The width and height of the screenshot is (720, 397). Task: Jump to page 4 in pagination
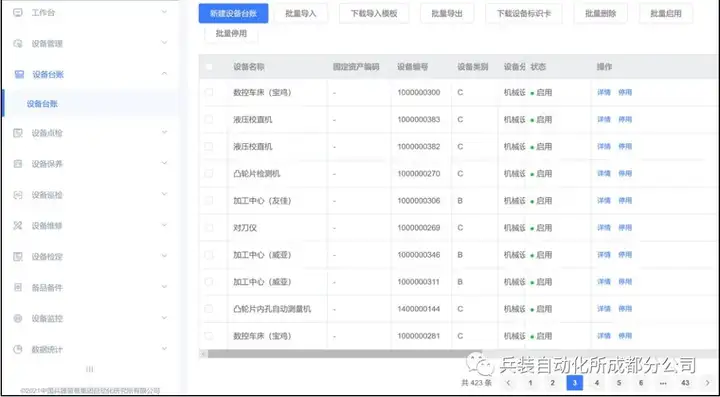[x=596, y=383]
